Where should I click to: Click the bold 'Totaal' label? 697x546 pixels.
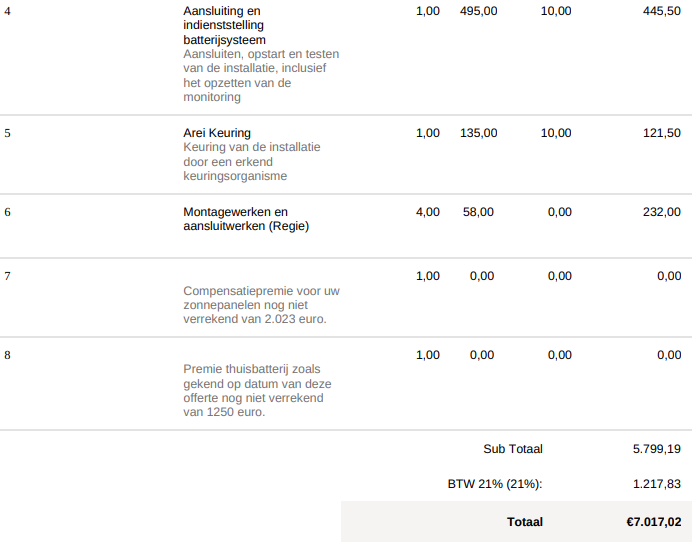point(525,522)
